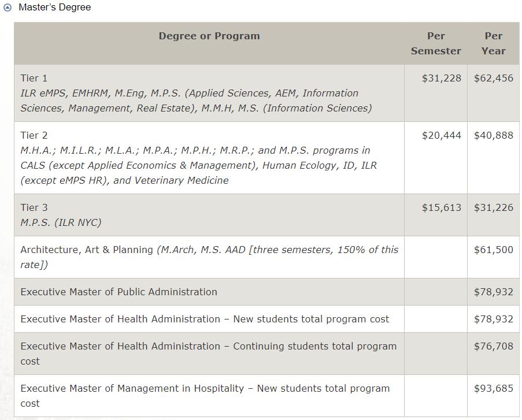Click Tier 2 per year amount $40,888
This screenshot has height=420, width=522.
[493, 135]
